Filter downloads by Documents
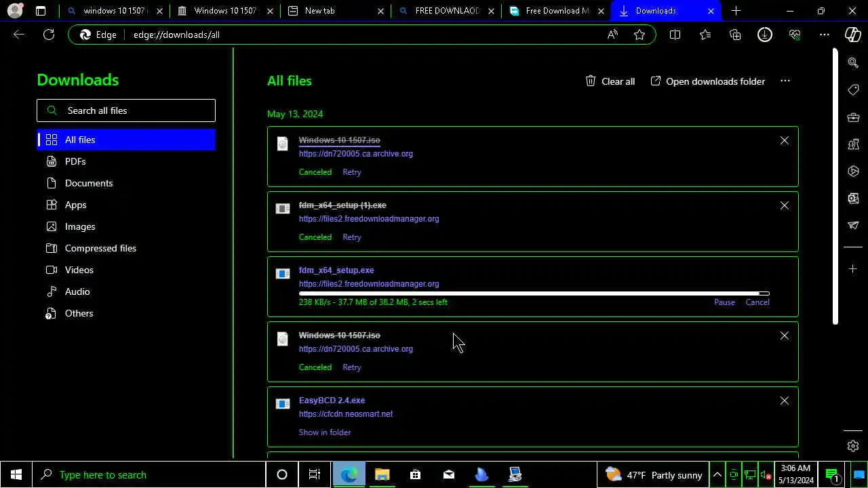 [126, 183]
